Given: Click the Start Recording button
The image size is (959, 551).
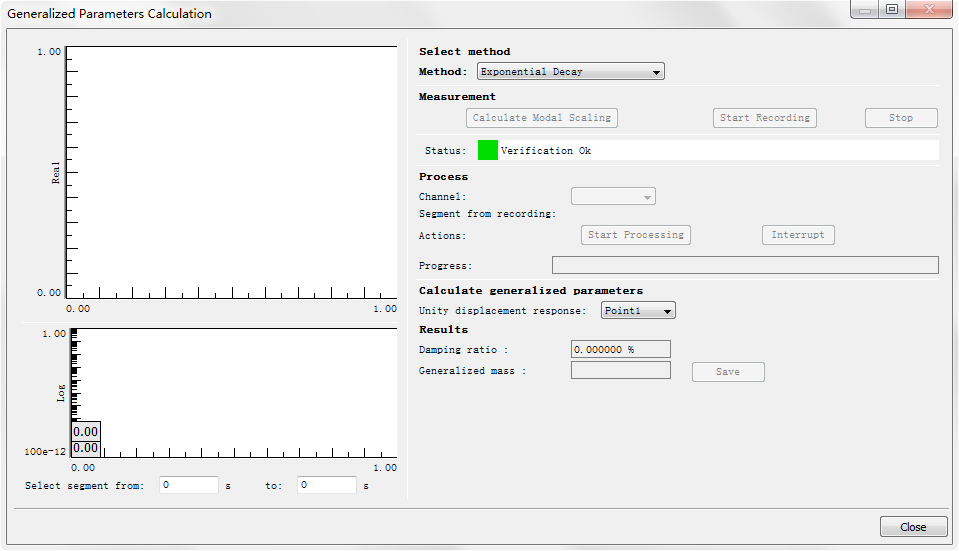Looking at the screenshot, I should (765, 117).
